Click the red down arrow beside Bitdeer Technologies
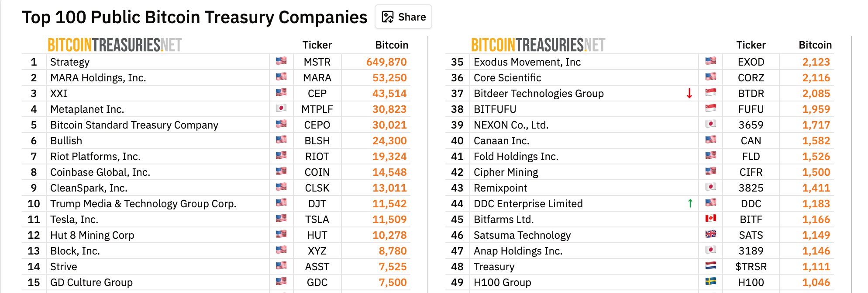Screen dimensions: 868x293 click(x=689, y=93)
